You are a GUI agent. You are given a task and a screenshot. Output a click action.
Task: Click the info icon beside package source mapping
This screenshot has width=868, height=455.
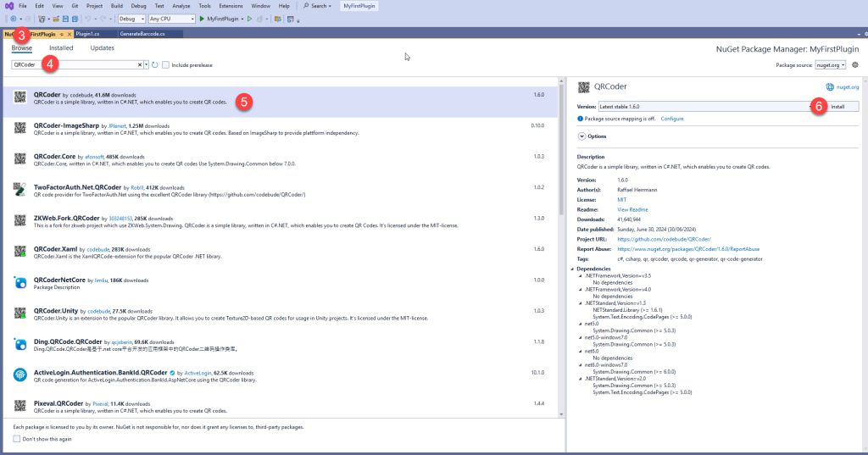click(x=580, y=119)
